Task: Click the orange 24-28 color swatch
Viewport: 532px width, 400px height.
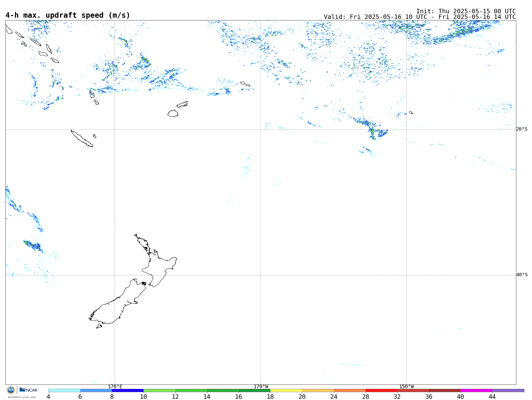Action: pos(350,391)
